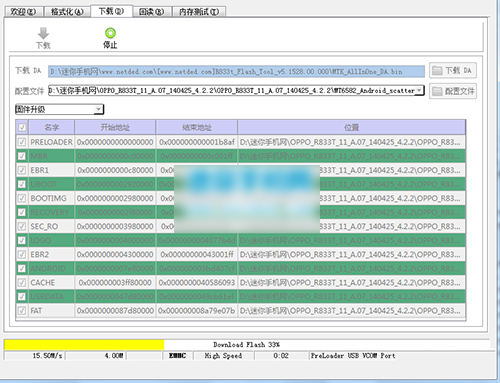Viewport: 500px width, 383px height.
Task: Click the 开始地址 column header
Action: pyautogui.click(x=115, y=127)
